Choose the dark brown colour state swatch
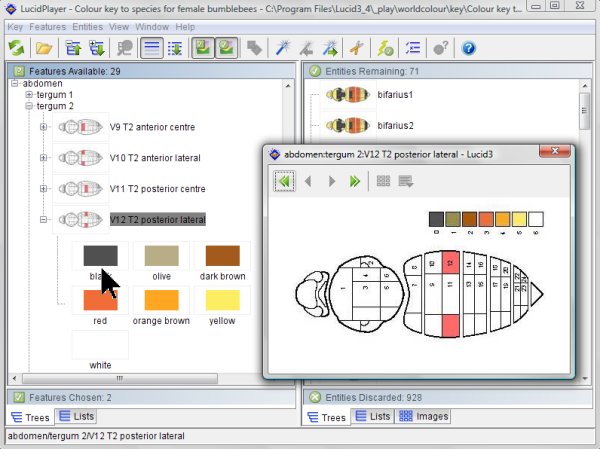The width and height of the screenshot is (600, 449). 223,256
